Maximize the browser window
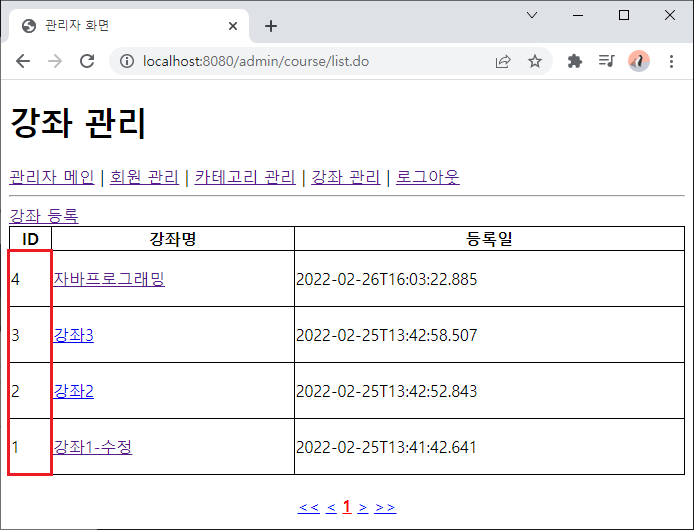Screen dimensions: 694x530 (x=624, y=15)
